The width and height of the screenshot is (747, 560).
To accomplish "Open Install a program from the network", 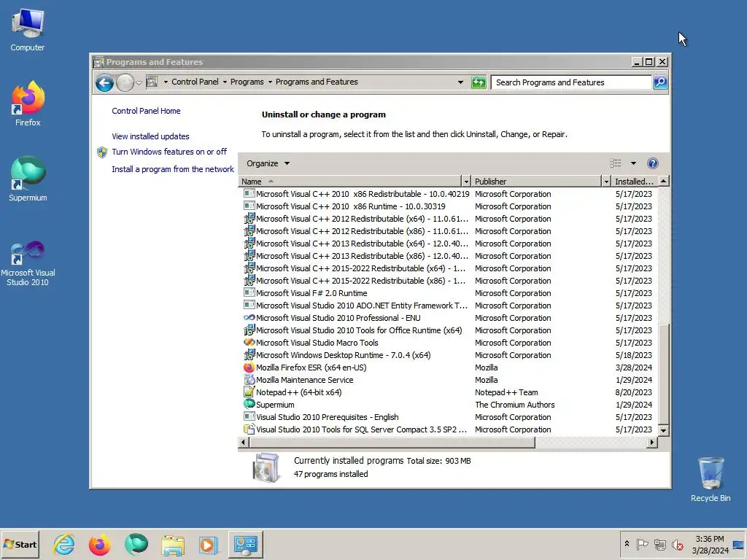I will (x=173, y=169).
